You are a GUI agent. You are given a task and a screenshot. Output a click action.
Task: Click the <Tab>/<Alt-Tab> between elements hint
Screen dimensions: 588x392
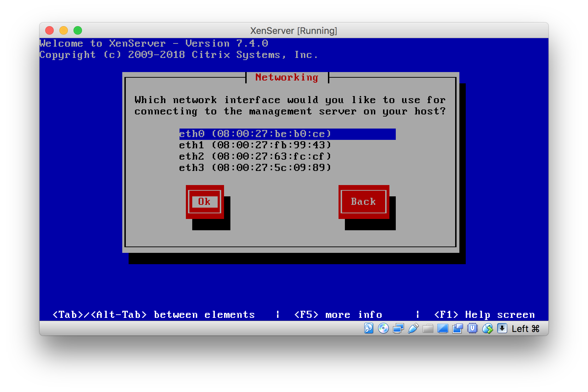154,315
